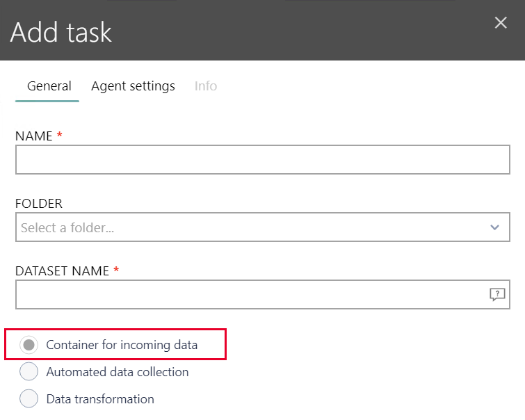Click the chevron arrow in Folder field
525x420 pixels.
495,227
